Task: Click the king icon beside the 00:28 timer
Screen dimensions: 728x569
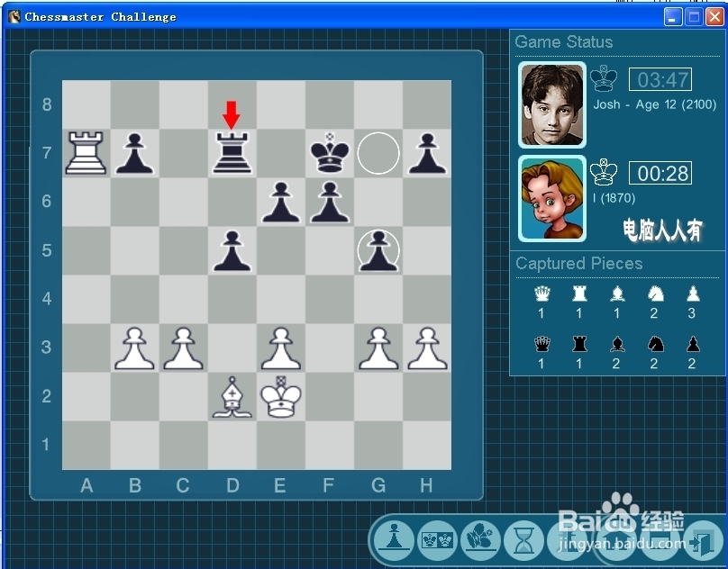Action: point(604,172)
